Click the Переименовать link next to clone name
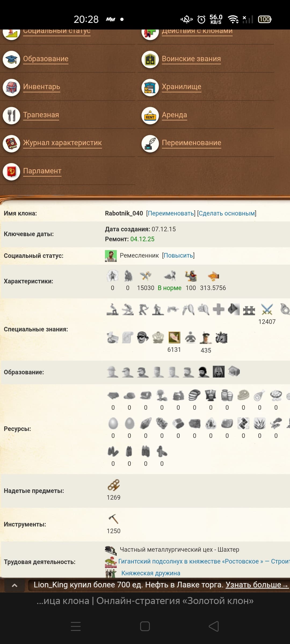 pyautogui.click(x=171, y=213)
